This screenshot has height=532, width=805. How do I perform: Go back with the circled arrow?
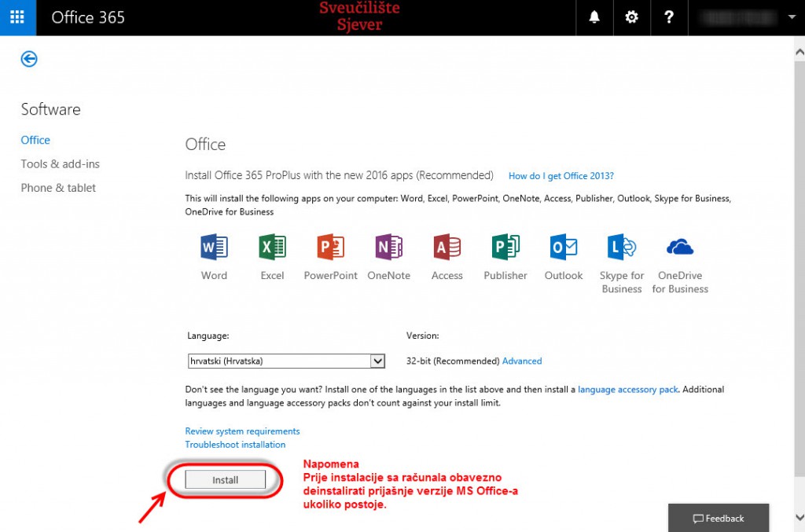[x=29, y=59]
